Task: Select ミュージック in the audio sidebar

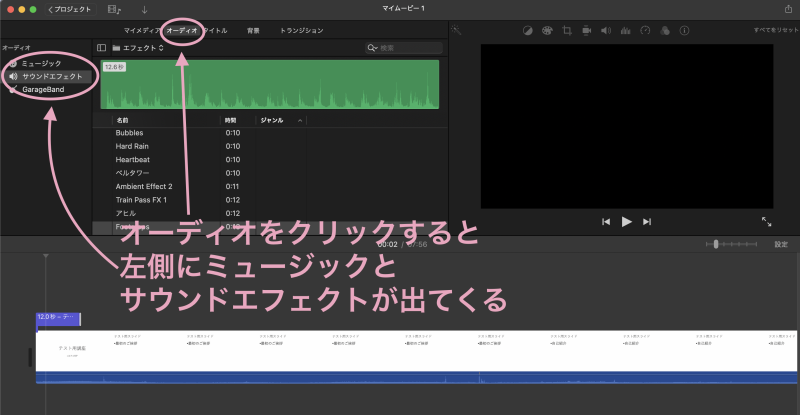Action: (41, 63)
